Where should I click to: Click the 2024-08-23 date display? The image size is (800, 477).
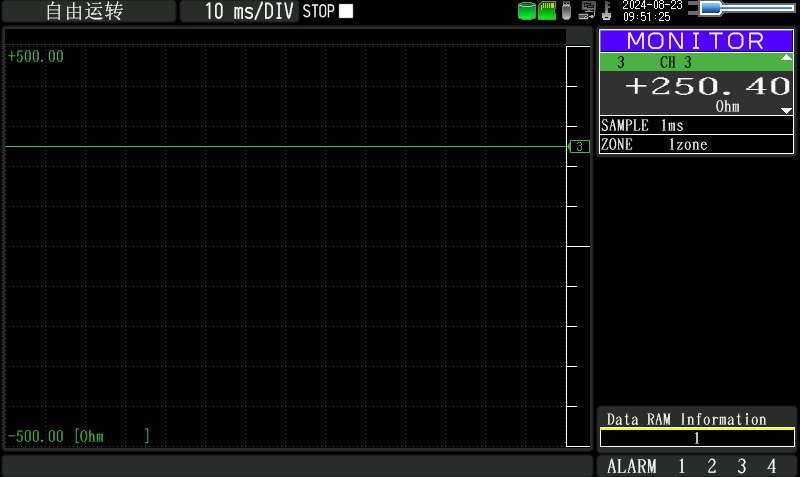click(652, 5)
